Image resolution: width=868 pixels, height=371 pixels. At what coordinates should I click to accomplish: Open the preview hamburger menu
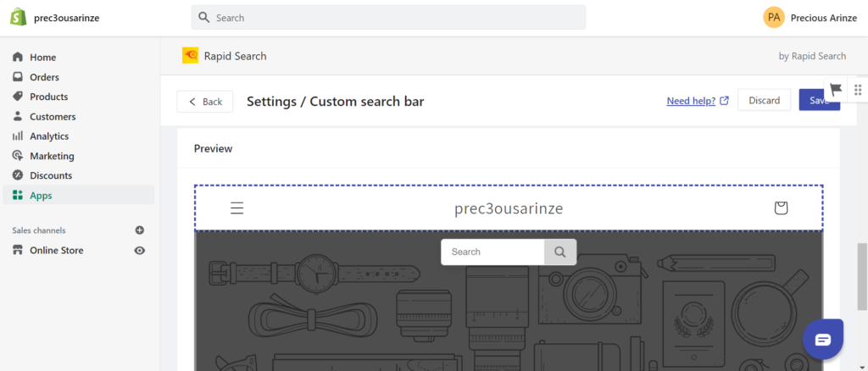point(237,208)
